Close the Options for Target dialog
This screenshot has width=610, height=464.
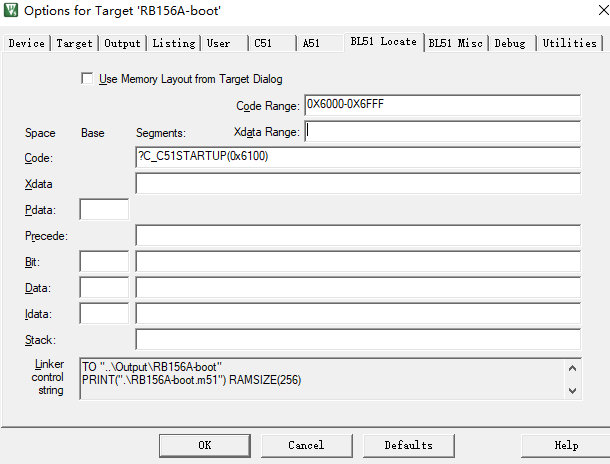point(603,10)
